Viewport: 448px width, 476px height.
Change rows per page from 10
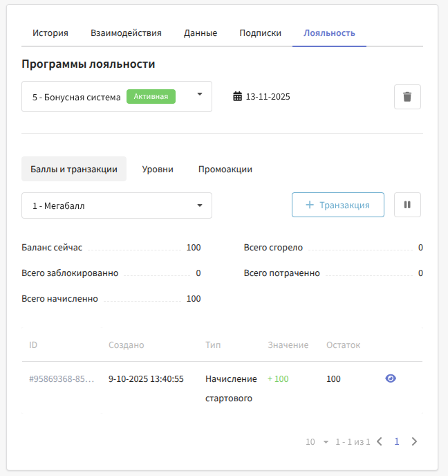click(x=317, y=441)
